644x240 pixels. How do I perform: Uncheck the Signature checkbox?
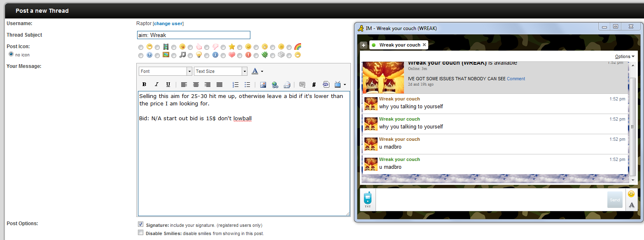tap(141, 225)
